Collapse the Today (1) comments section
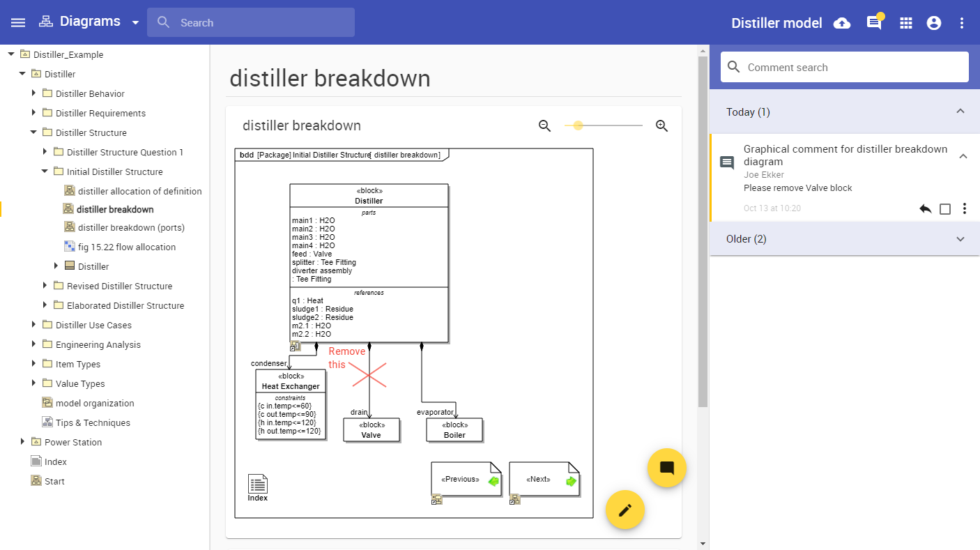Image resolution: width=980 pixels, height=550 pixels. (960, 112)
